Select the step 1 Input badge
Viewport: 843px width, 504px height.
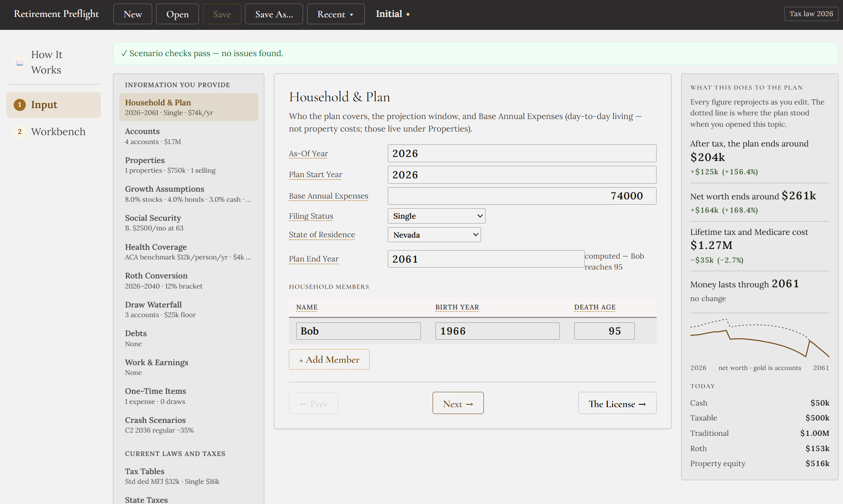coord(19,105)
